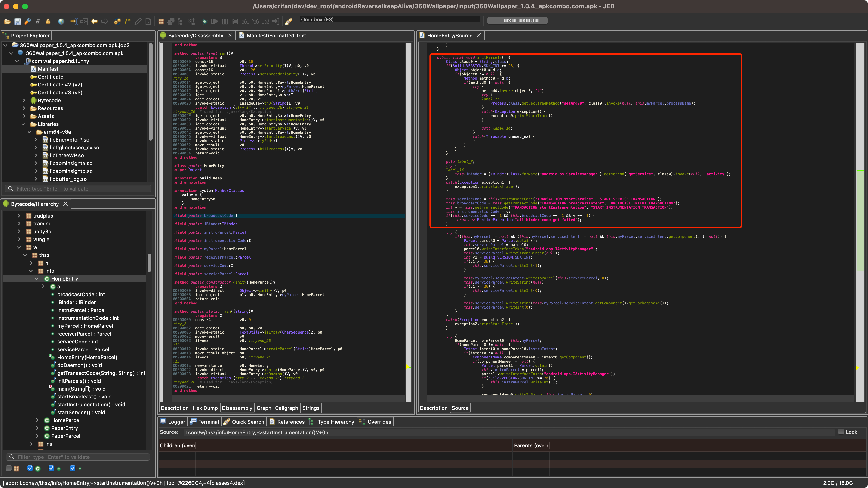
Task: Enable the packages filter checkbox in Hierarchy
Action: pyautogui.click(x=9, y=468)
